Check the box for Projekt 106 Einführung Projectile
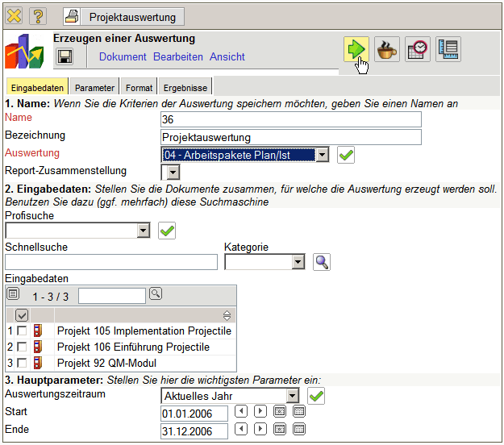Image resolution: width=504 pixels, height=445 pixels. click(23, 347)
